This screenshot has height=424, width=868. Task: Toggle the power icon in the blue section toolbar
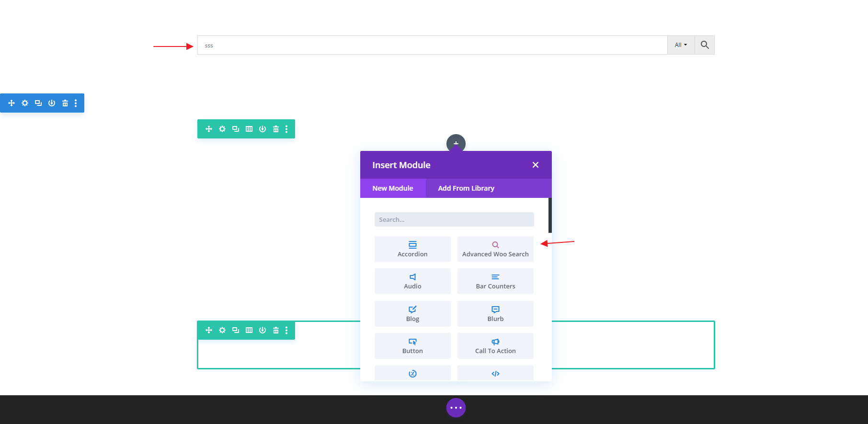[x=52, y=103]
